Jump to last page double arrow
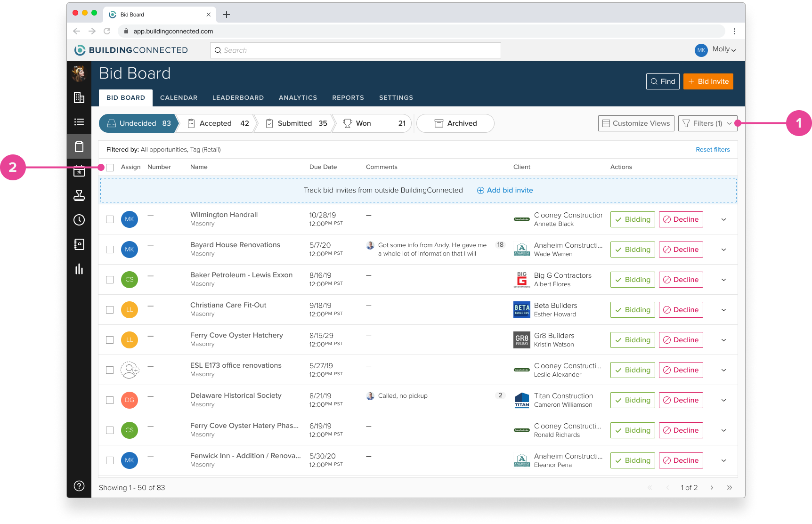 tap(730, 488)
